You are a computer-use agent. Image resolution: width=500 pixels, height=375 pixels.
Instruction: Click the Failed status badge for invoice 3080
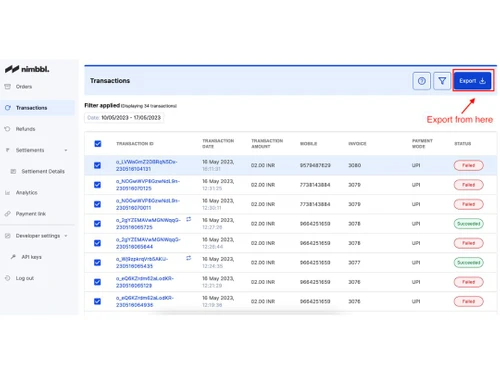[x=468, y=165]
